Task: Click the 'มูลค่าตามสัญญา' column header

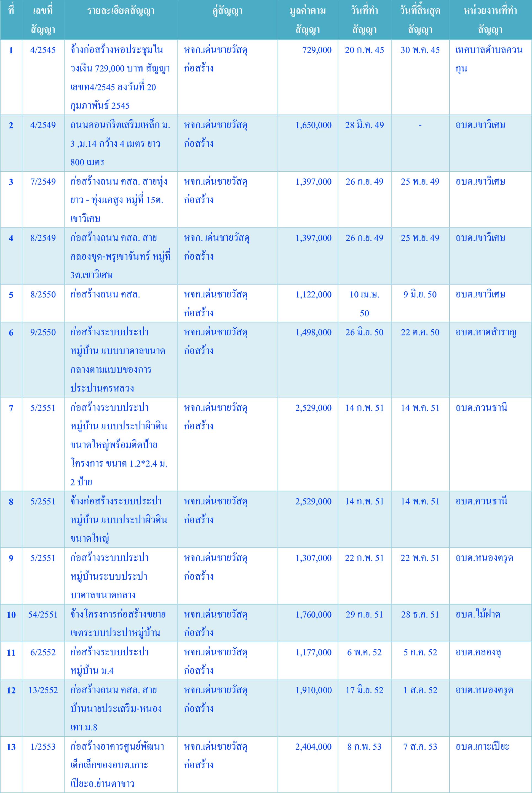Action: pyautogui.click(x=308, y=20)
